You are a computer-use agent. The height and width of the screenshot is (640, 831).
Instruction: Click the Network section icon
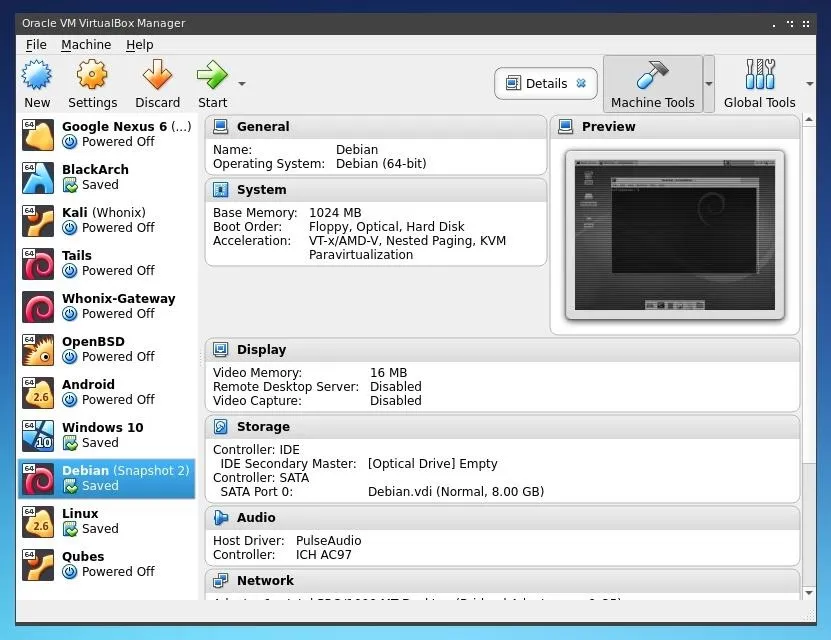[220, 581]
